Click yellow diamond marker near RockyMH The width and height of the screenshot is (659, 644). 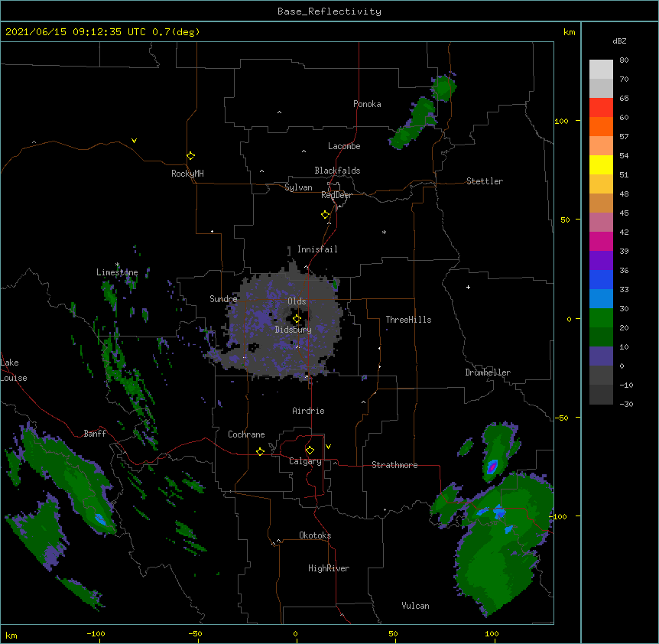pyautogui.click(x=190, y=156)
